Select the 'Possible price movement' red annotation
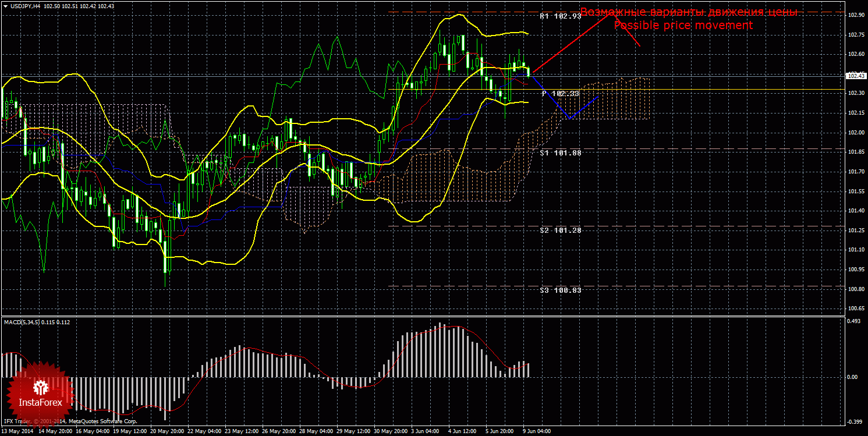868x436 pixels. [x=683, y=26]
